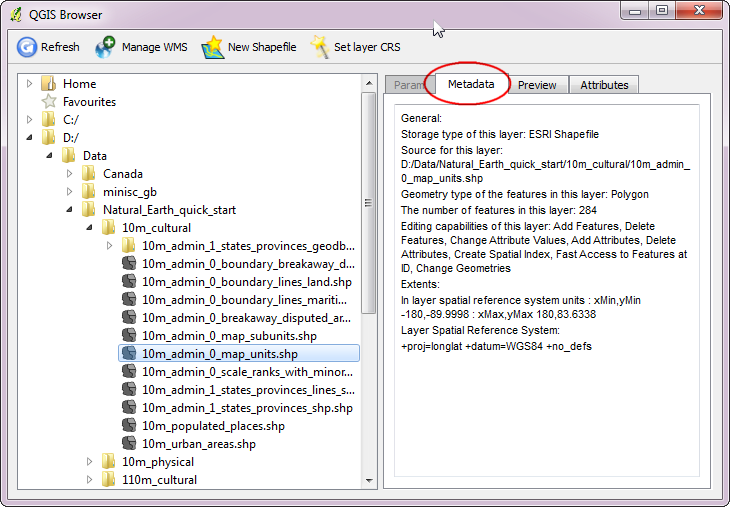Minimize the QGIS Browser window

635,10
